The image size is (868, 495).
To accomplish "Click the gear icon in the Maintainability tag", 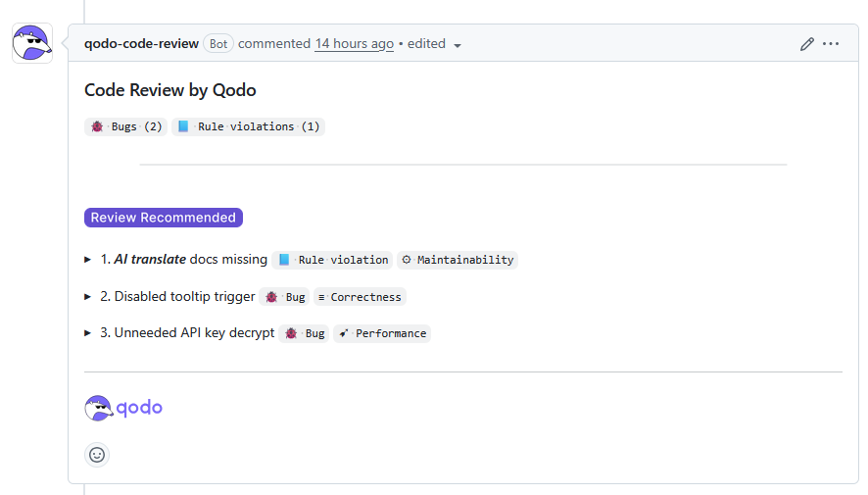I will [x=407, y=260].
